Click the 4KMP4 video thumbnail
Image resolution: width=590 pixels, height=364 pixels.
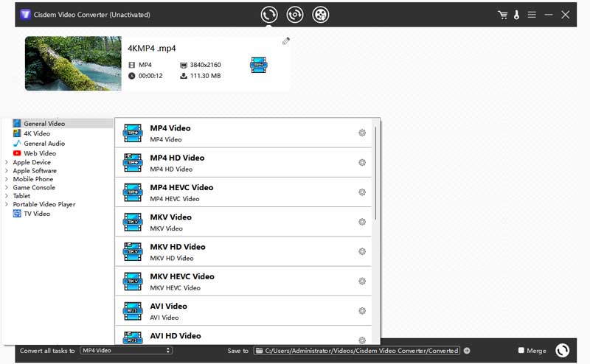coord(73,63)
